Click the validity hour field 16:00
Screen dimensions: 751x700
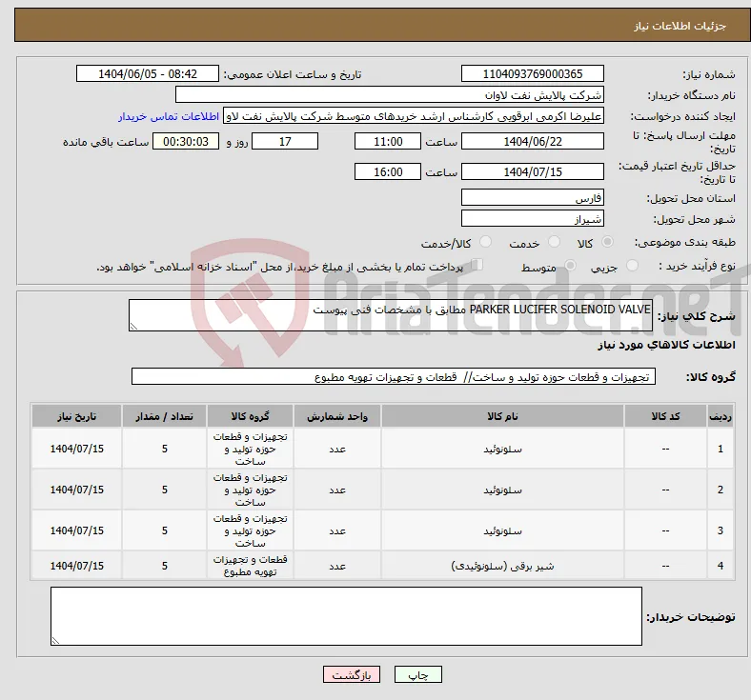pyautogui.click(x=388, y=171)
